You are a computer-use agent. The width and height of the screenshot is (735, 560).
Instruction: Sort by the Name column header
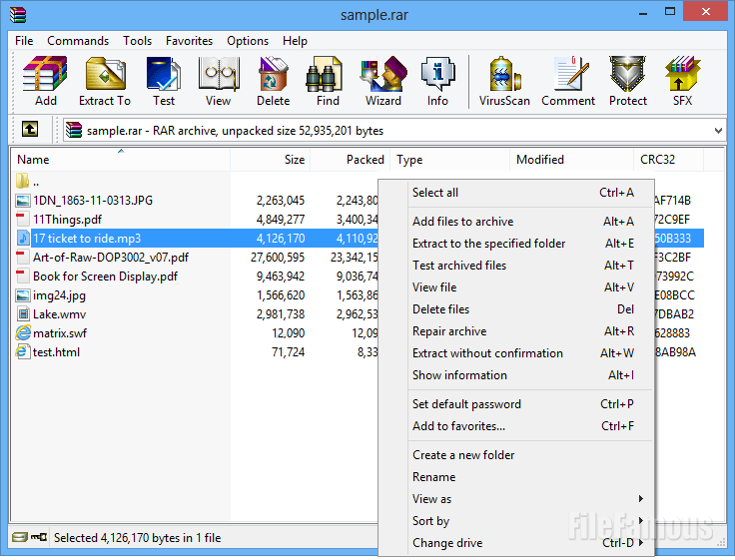tap(121, 160)
